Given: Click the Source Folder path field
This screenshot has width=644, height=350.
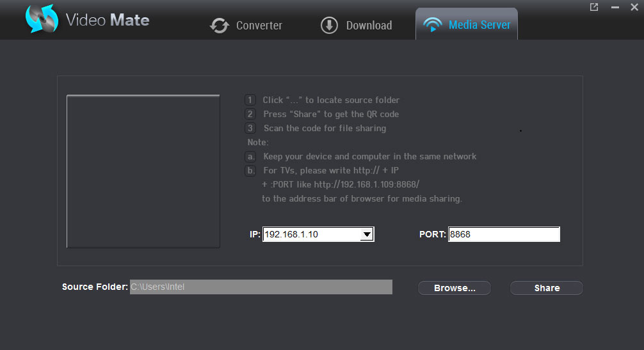Looking at the screenshot, I should 261,287.
